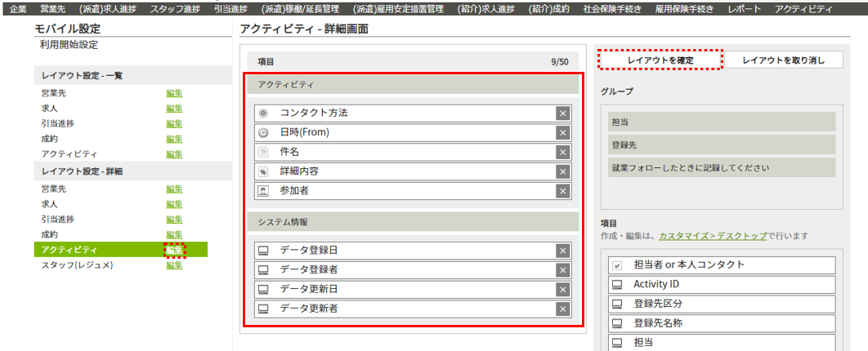Edit スタッフ(レジュメ) detail layout

coord(174,264)
